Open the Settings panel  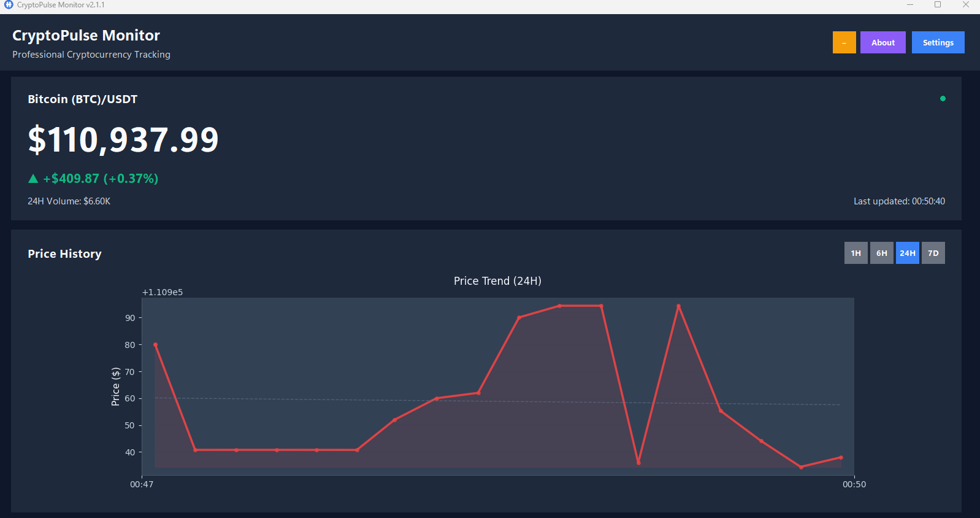[x=938, y=42]
